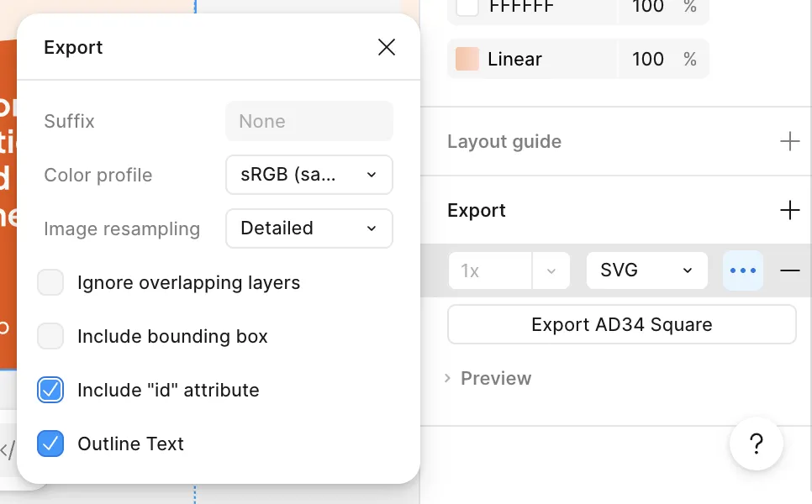Screen dimensions: 812x504
Task: Click the Export AD34 Square button
Action: pos(621,324)
